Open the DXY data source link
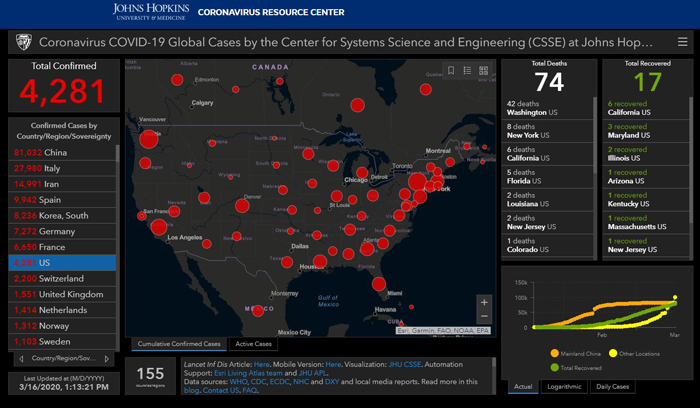This screenshot has height=408, width=700. click(x=332, y=382)
